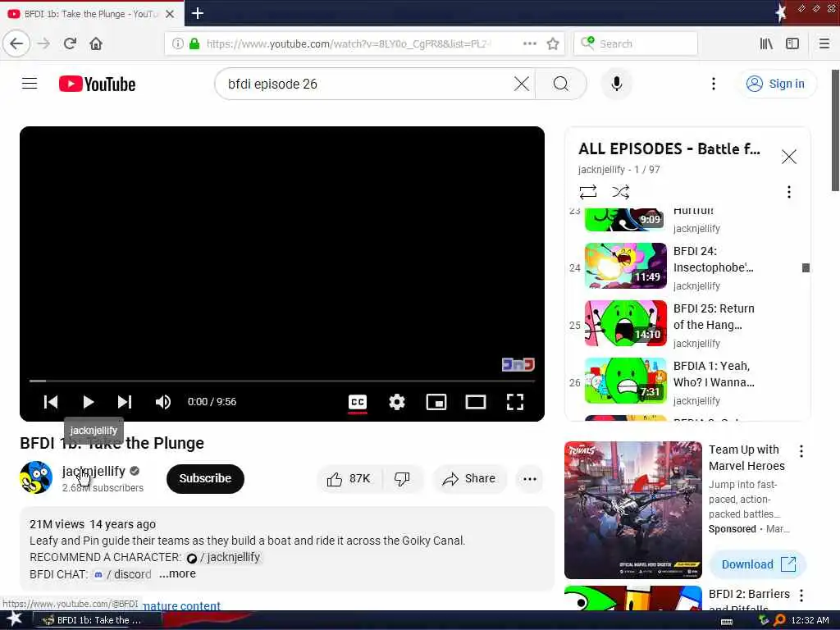The height and width of the screenshot is (630, 840).
Task: Open the jacknjellify channel avatar
Action: tap(36, 477)
